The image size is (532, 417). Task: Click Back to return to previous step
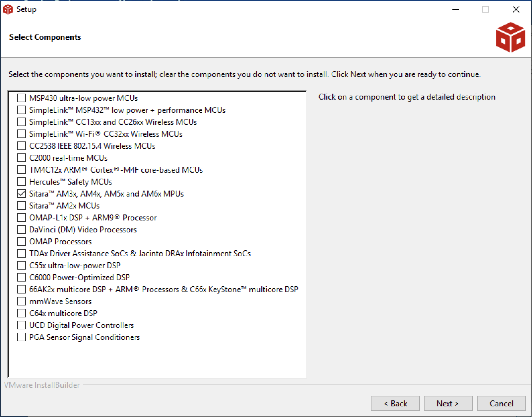395,403
